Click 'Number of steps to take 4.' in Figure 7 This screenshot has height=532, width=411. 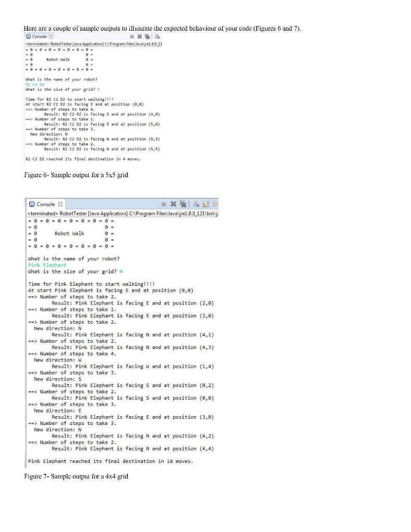pyautogui.click(x=72, y=353)
